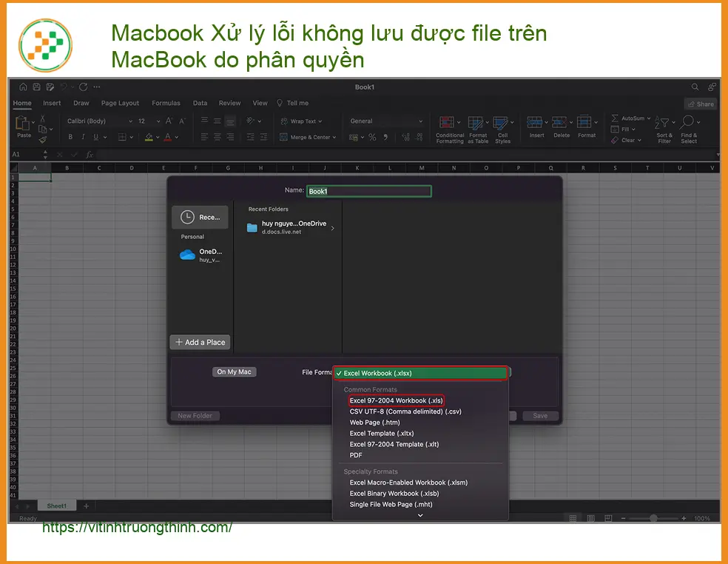Open the Borders dropdown
This screenshot has width=728, height=564.
point(132,137)
